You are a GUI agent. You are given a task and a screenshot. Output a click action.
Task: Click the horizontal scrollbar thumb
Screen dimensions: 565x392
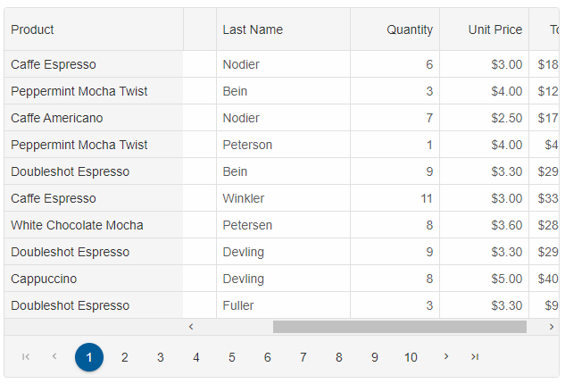(399, 327)
